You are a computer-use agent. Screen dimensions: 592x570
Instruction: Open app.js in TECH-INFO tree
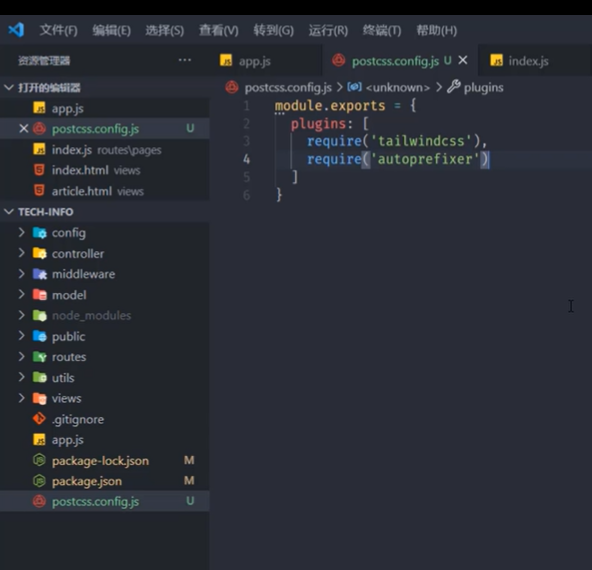click(x=105, y=440)
